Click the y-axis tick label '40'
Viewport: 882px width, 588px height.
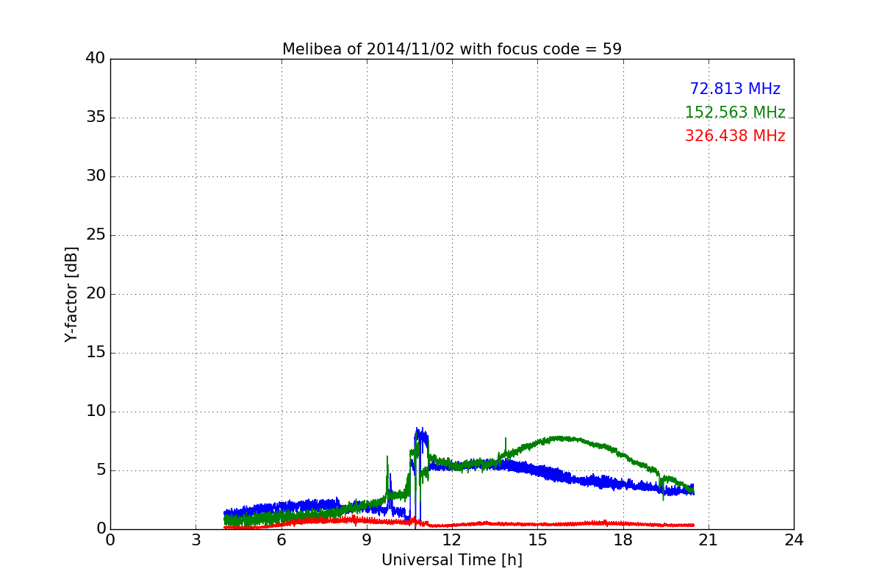[x=96, y=59]
